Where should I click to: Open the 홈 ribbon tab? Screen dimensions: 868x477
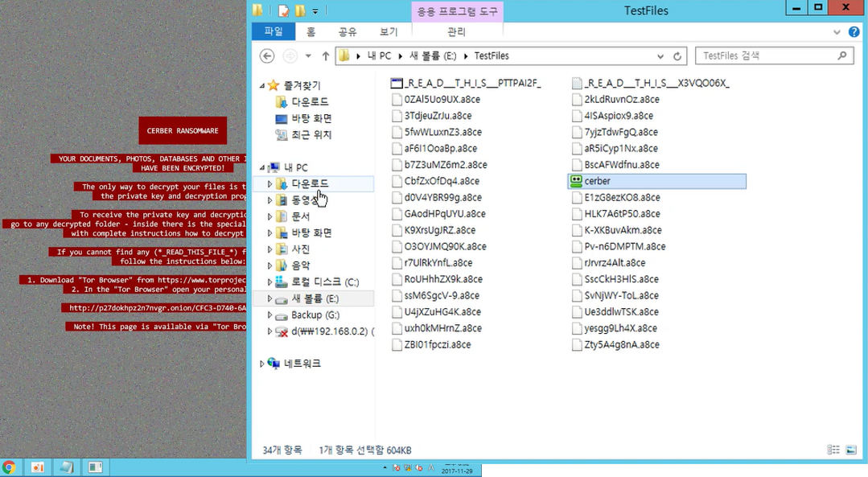[311, 32]
